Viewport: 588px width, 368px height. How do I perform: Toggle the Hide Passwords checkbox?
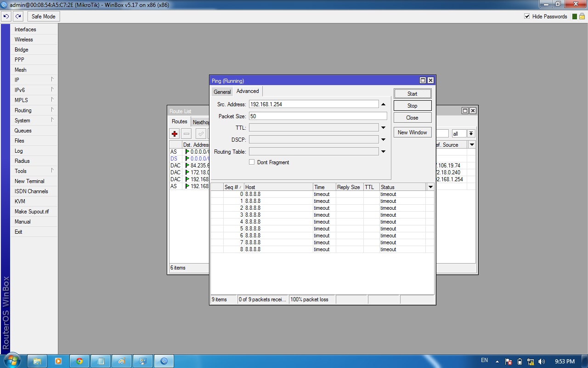pos(527,17)
